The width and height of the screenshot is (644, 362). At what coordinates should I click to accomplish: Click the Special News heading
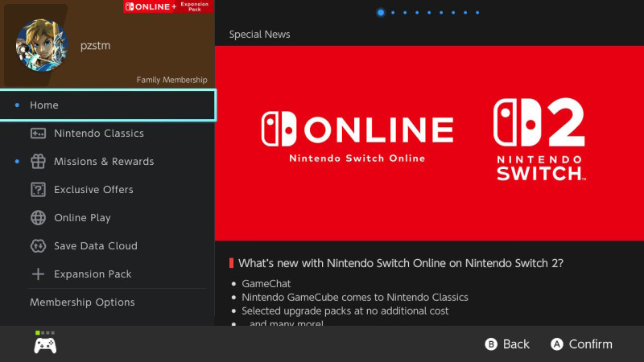coord(259,35)
